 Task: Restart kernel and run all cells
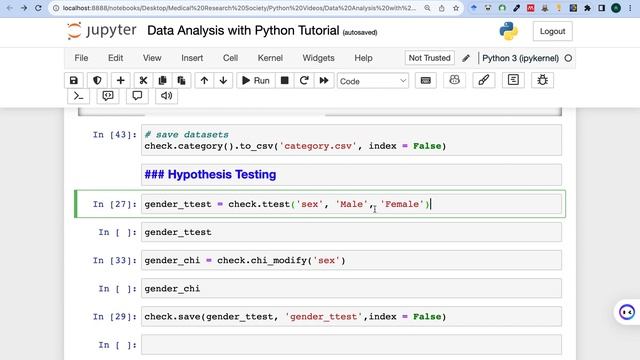(324, 80)
